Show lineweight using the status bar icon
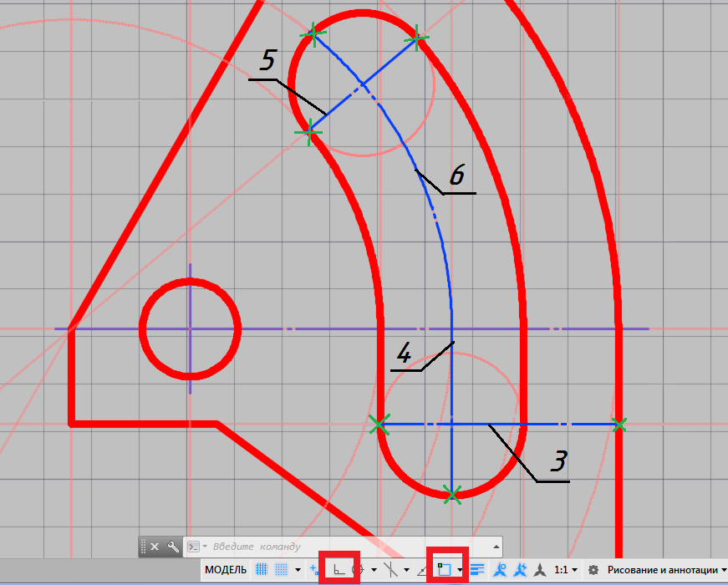 (478, 570)
